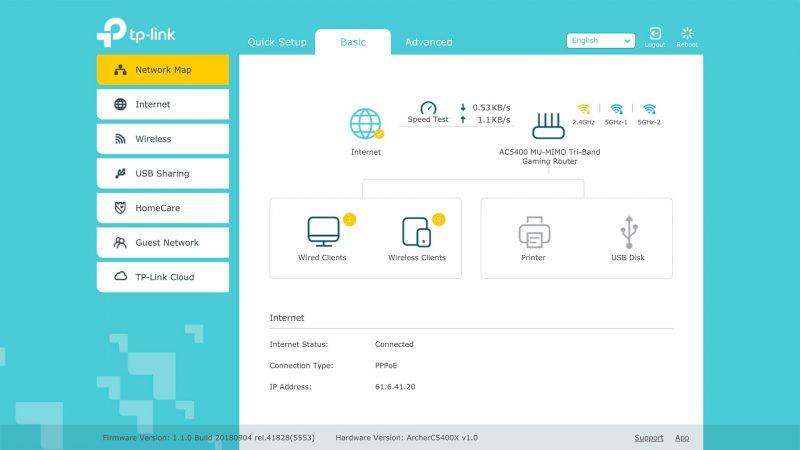This screenshot has width=800, height=450.
Task: Click the Wireless Clients label
Action: pyautogui.click(x=417, y=258)
